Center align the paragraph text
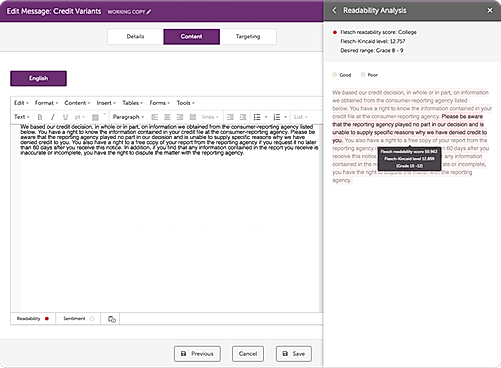This screenshot has height=368, width=501. pos(167,117)
